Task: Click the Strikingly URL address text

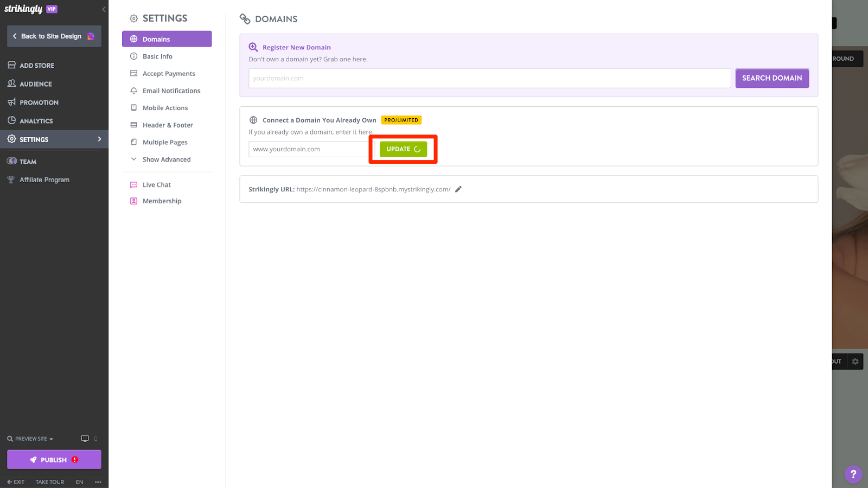Action: 373,189
